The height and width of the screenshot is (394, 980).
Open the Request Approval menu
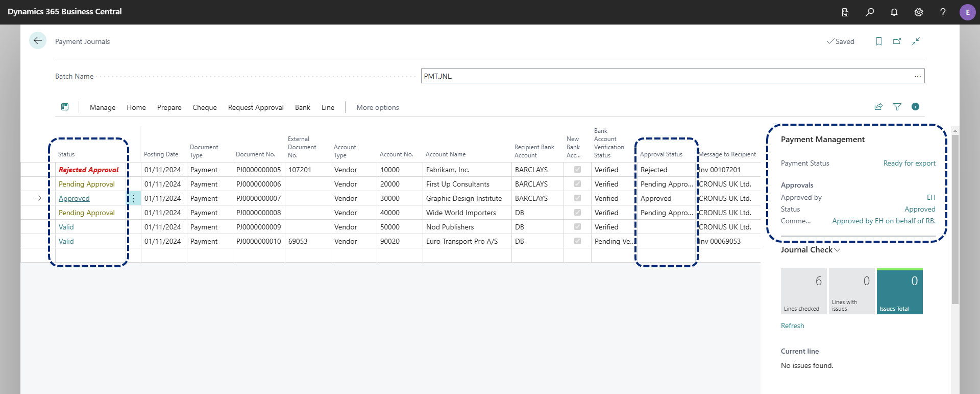(x=256, y=107)
